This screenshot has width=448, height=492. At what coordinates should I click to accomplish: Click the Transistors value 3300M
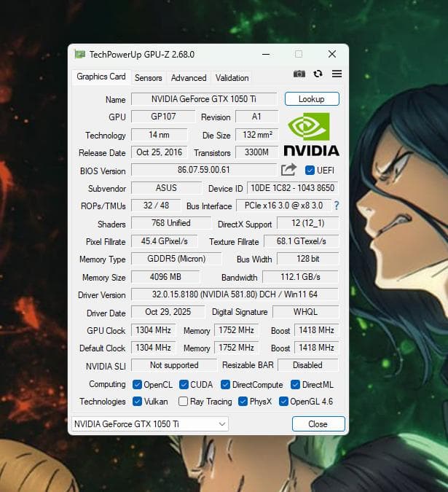[x=256, y=152]
